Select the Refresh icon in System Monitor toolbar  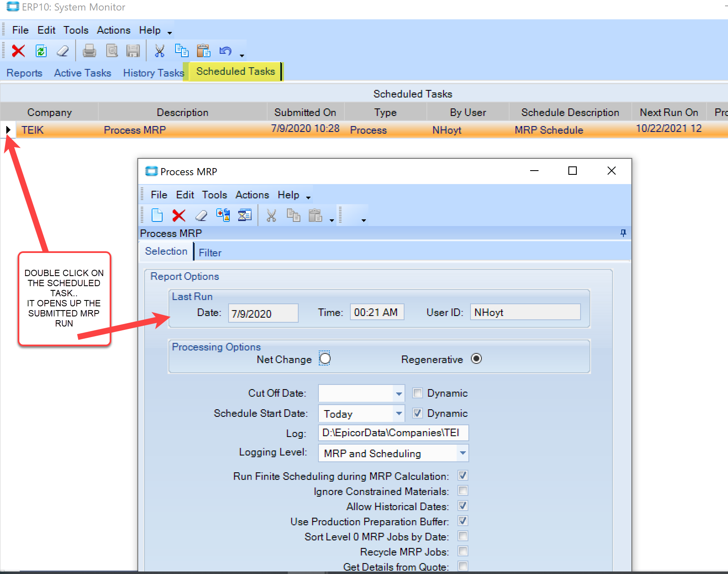[40, 50]
